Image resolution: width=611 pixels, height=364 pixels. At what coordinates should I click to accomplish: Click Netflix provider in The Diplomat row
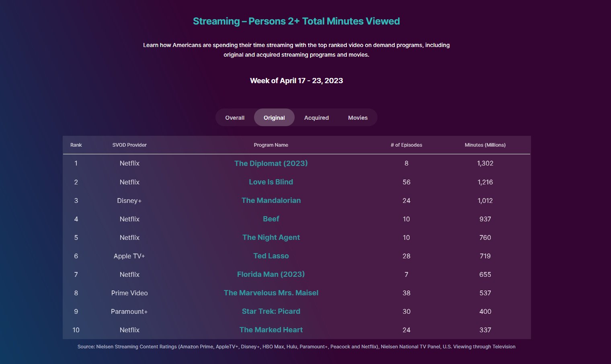[x=129, y=164]
